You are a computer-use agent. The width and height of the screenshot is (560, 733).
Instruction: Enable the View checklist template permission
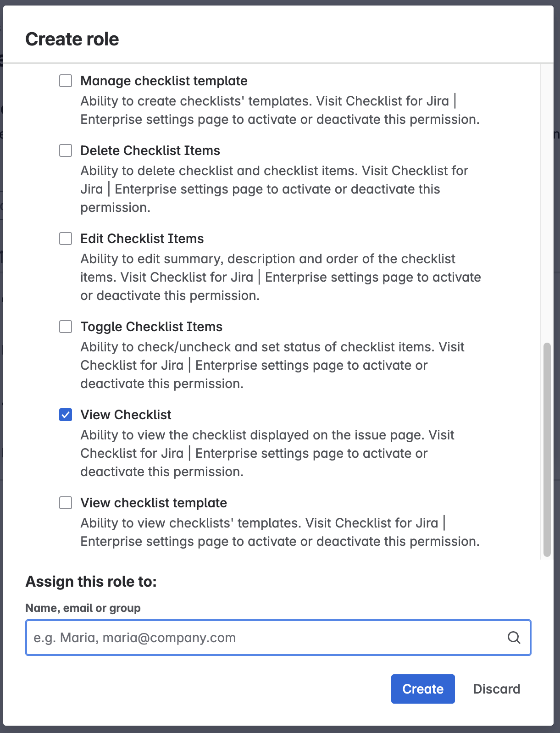(x=66, y=503)
